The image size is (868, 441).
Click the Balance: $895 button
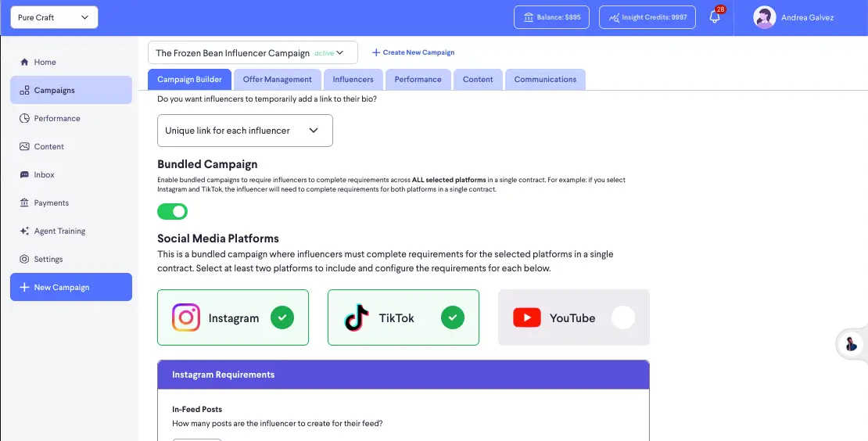pos(552,17)
